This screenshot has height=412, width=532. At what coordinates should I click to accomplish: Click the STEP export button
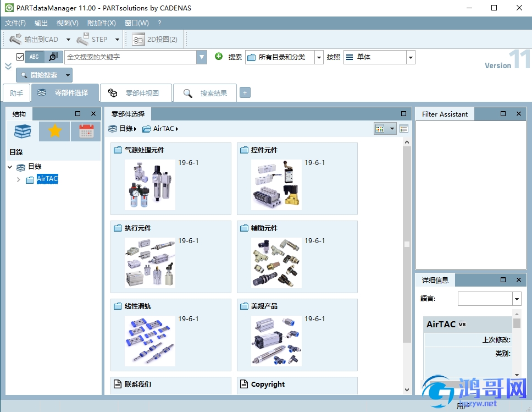[x=92, y=40]
